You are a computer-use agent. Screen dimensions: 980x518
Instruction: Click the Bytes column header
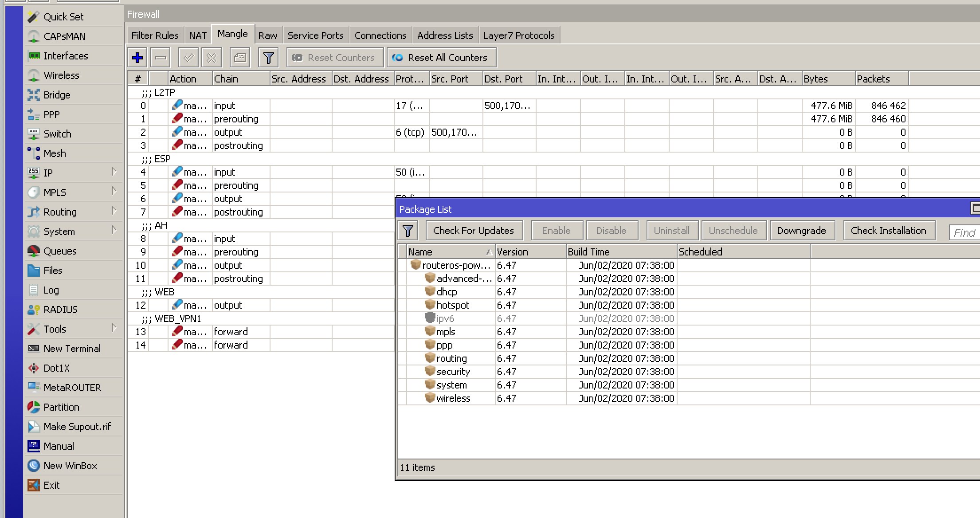pos(828,79)
